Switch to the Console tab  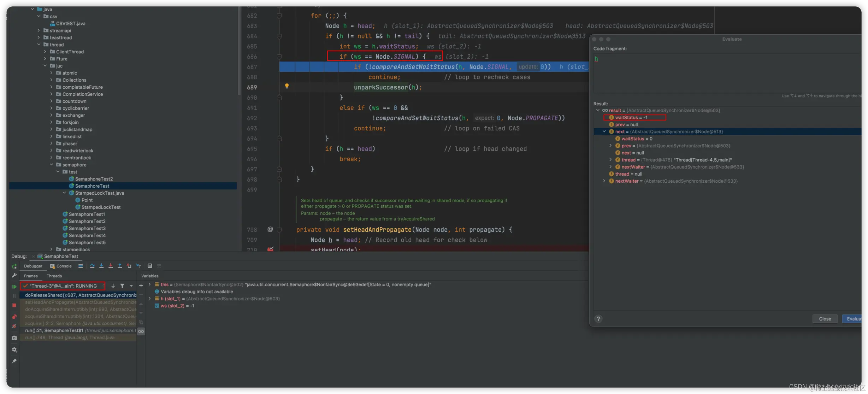[x=61, y=266]
